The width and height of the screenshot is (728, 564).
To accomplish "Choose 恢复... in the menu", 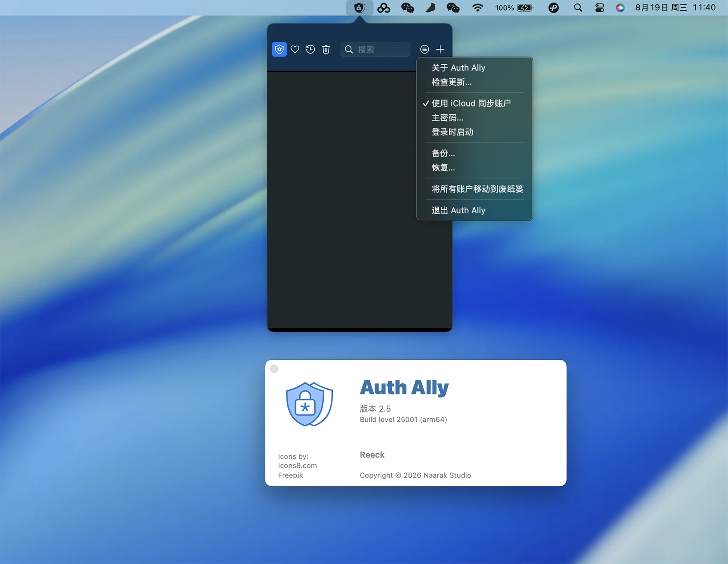I will click(x=474, y=167).
